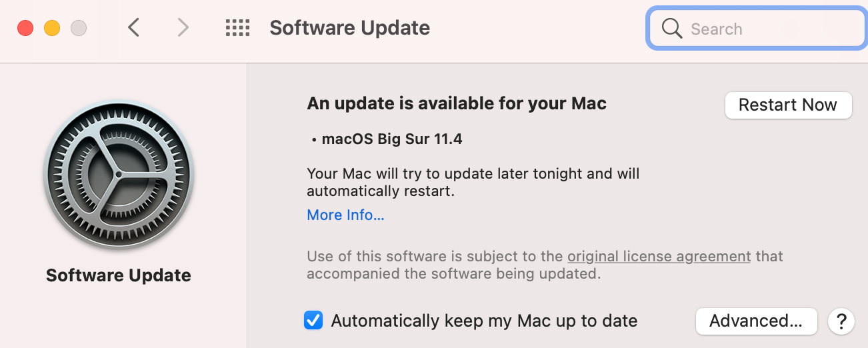The image size is (868, 348).
Task: Click the Software Update label under the gear
Action: coord(119,275)
